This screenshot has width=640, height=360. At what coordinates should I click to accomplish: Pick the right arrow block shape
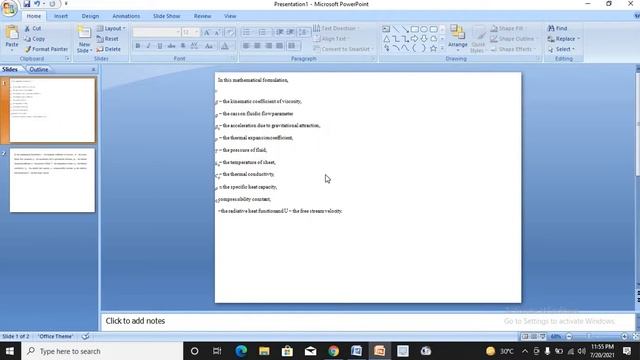click(415, 39)
